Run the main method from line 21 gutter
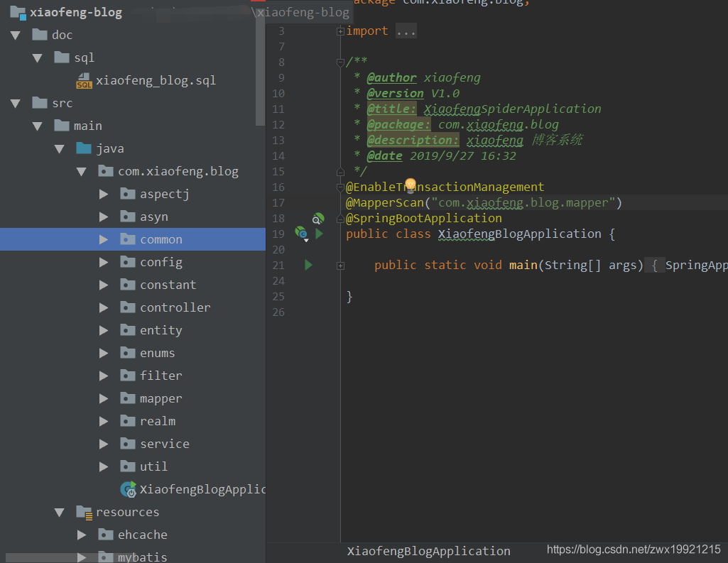Image resolution: width=728 pixels, height=563 pixels. tap(308, 265)
